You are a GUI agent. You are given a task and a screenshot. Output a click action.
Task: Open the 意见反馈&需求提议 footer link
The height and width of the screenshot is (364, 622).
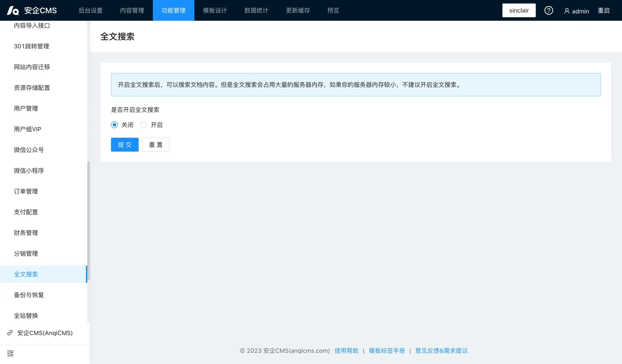[x=441, y=351]
